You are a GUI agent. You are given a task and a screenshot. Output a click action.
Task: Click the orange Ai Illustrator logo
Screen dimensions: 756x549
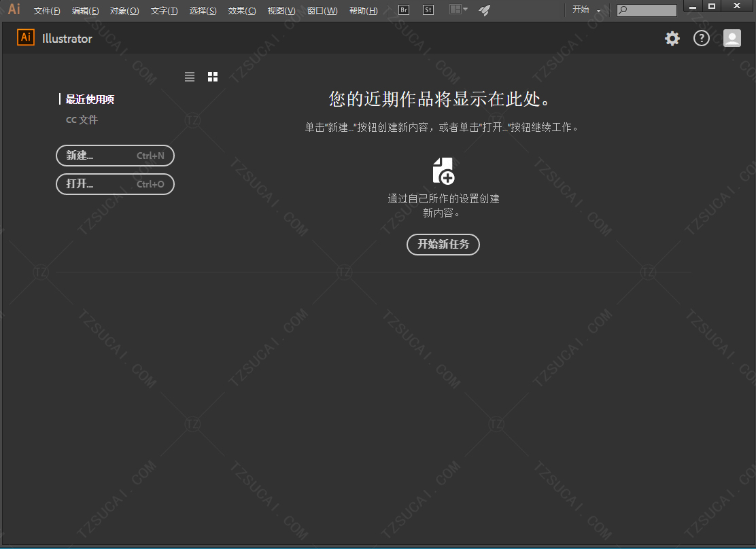pyautogui.click(x=26, y=37)
